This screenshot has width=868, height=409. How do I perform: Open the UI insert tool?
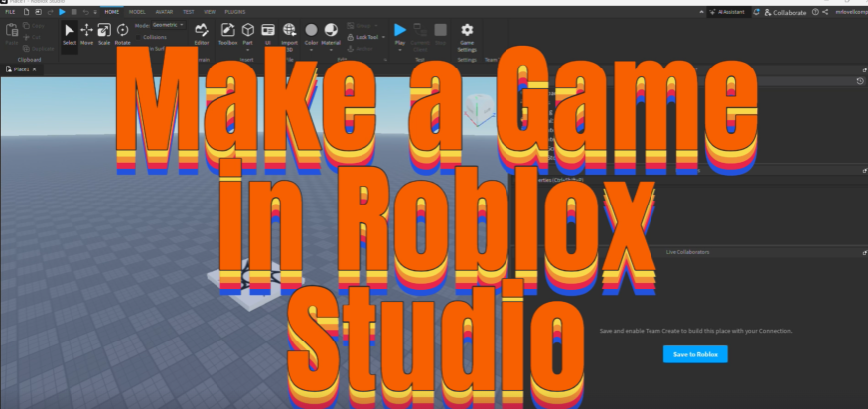(268, 34)
